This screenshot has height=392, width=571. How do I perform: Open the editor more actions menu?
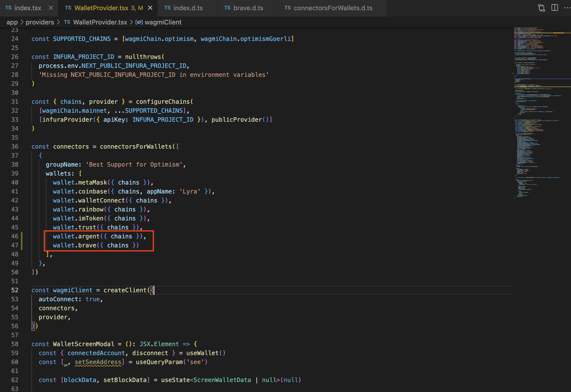point(567,8)
